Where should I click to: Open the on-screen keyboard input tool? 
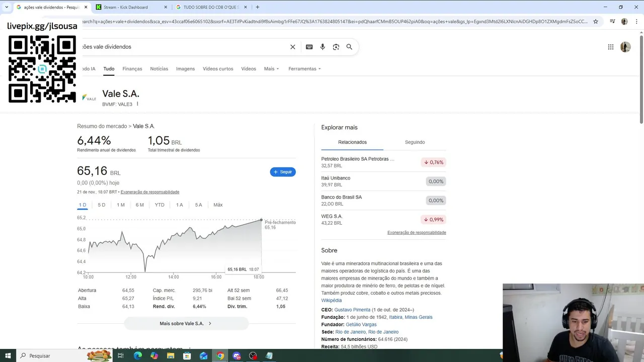tap(309, 47)
